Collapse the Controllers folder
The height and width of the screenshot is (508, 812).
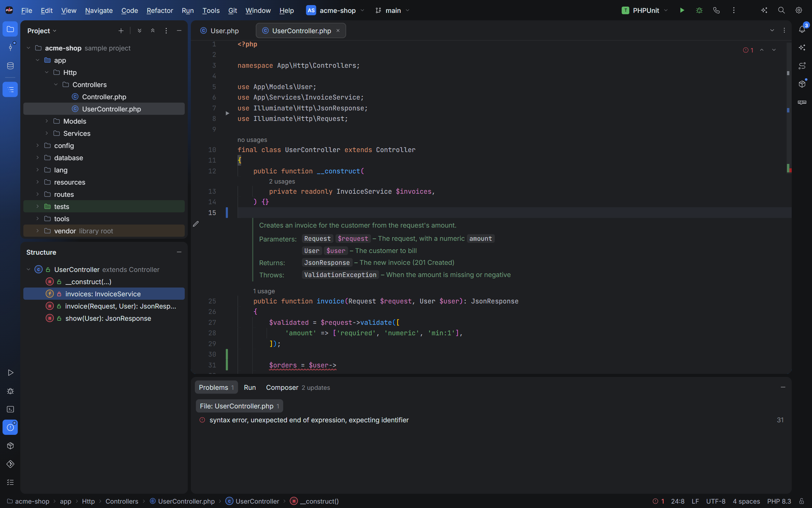coord(56,85)
